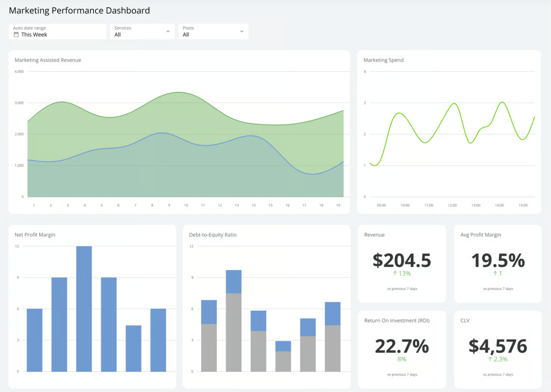Select the tallest Net Profit Margin bar
This screenshot has height=392, width=551.
click(84, 309)
